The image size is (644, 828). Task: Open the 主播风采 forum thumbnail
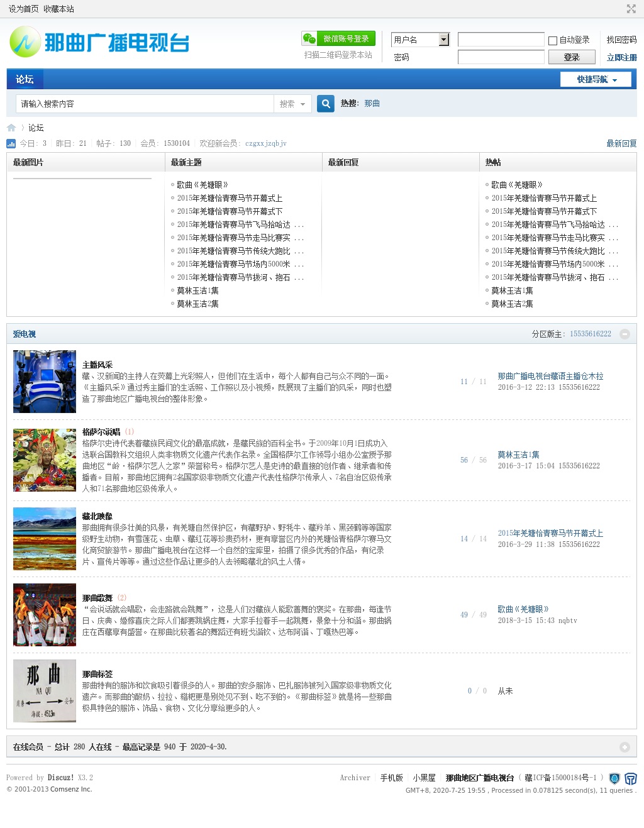click(x=45, y=382)
